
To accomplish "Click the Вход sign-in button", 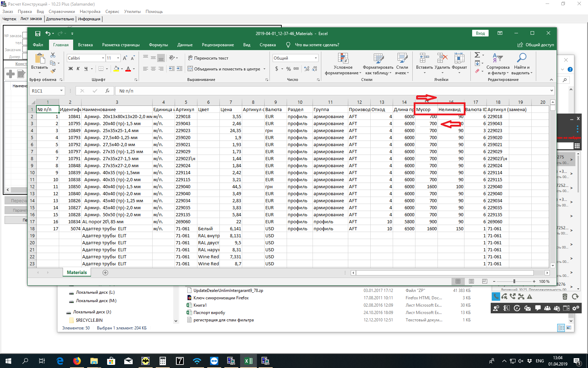I will [x=480, y=33].
